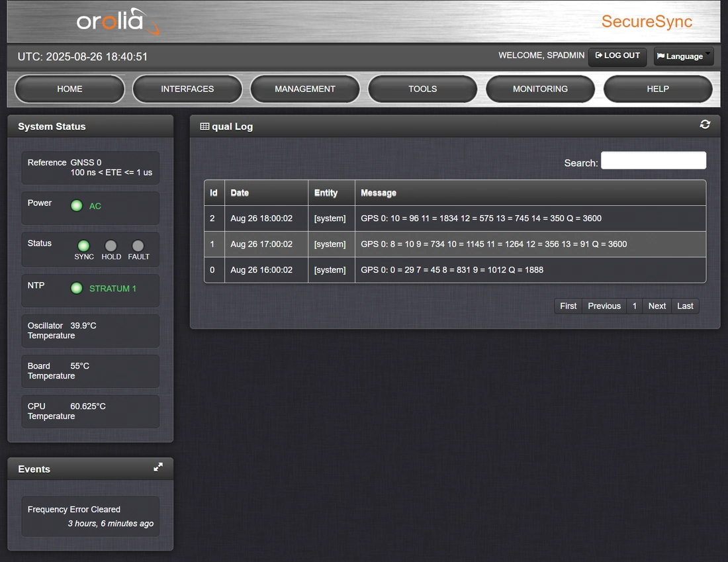728x562 pixels.
Task: Click WELCOME, SPADMIN text
Action: (x=541, y=55)
